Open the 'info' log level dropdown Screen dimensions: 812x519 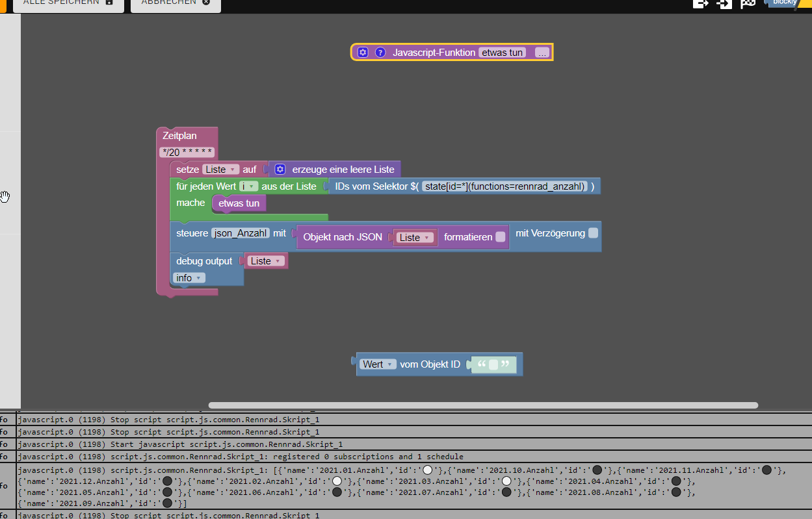pyautogui.click(x=189, y=278)
